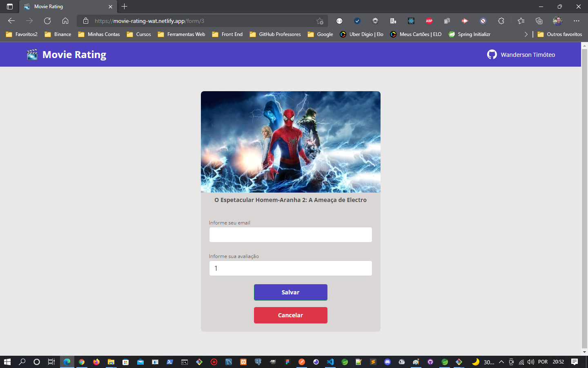Click the red Cancelar button
The width and height of the screenshot is (588, 368).
pos(291,315)
